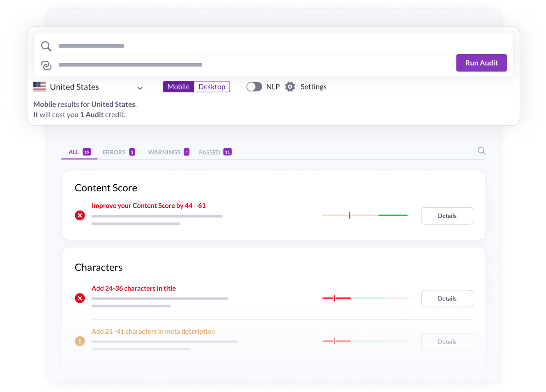Open the country selection dropdown
Viewport: 546px width, 392px height.
pyautogui.click(x=140, y=88)
